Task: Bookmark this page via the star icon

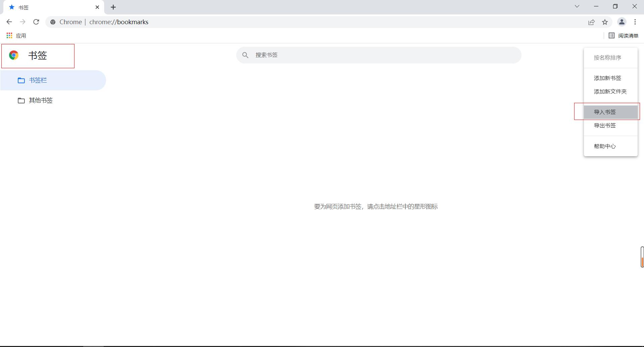Action: [605, 22]
